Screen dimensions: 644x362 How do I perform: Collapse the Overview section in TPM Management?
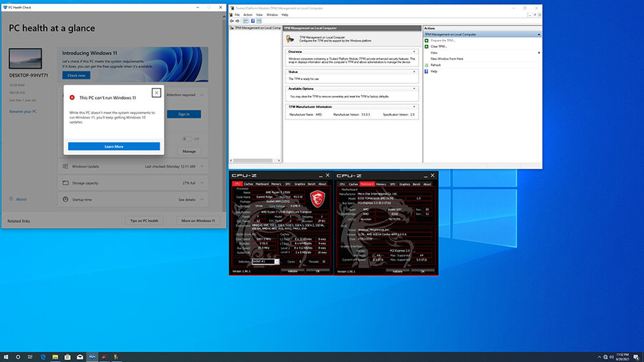click(x=414, y=52)
